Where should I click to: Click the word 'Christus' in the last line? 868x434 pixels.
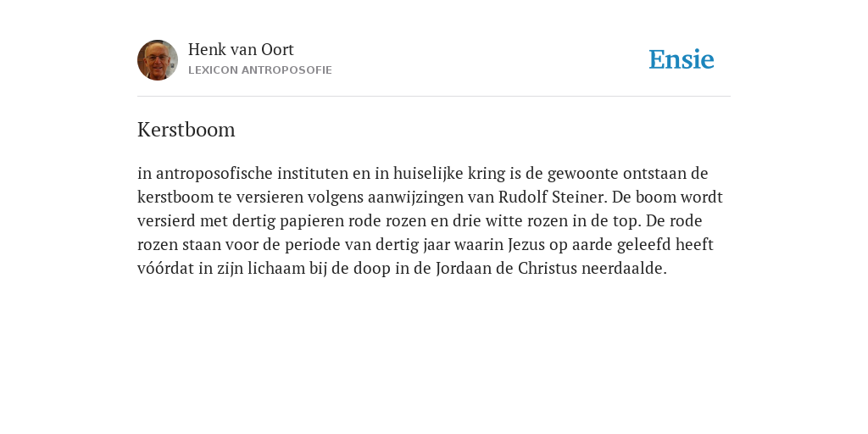548,269
